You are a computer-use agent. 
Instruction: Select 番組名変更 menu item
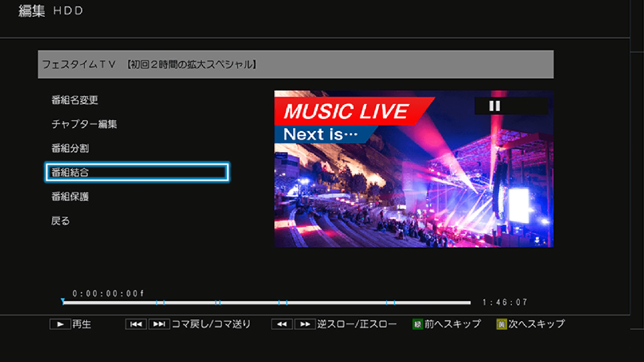coord(74,100)
